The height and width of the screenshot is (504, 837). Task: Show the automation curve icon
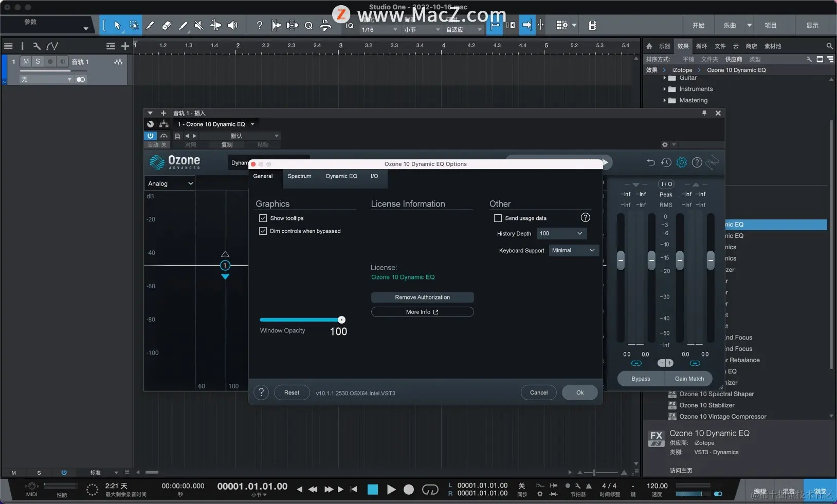pyautogui.click(x=52, y=46)
